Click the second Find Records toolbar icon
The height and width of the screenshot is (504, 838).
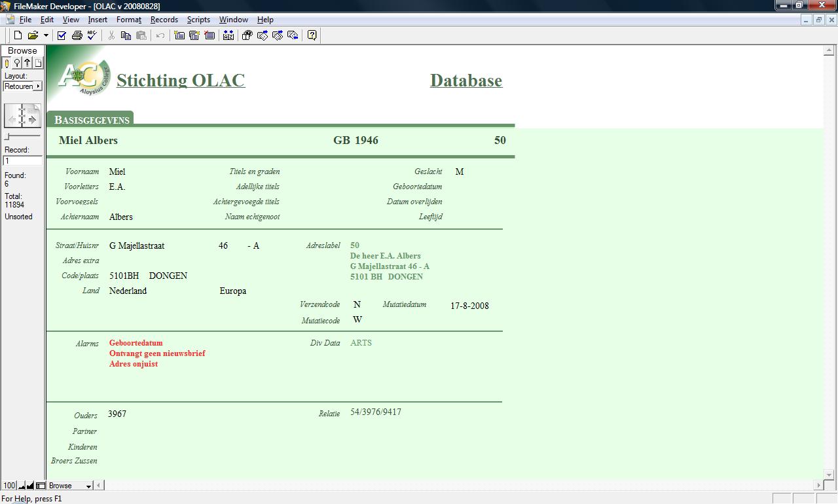click(x=278, y=35)
